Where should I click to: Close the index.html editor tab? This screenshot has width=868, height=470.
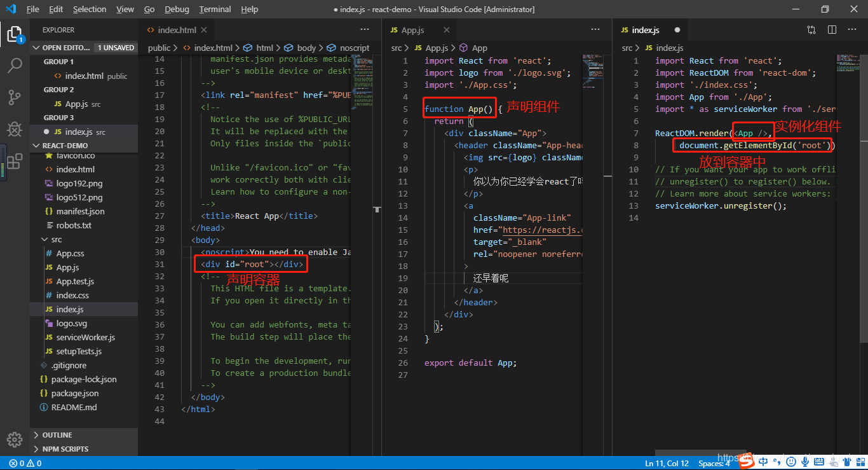click(204, 30)
